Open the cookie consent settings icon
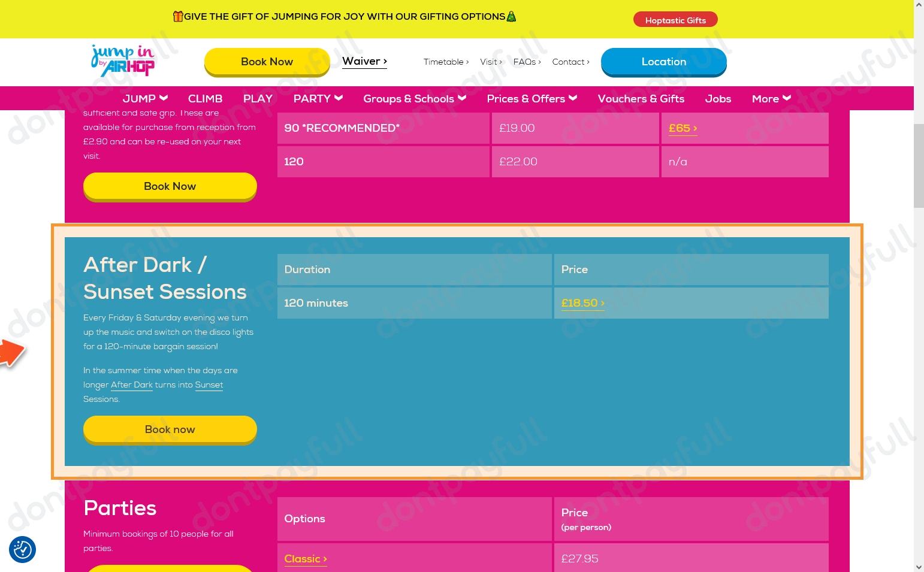The image size is (924, 572). coord(22,549)
